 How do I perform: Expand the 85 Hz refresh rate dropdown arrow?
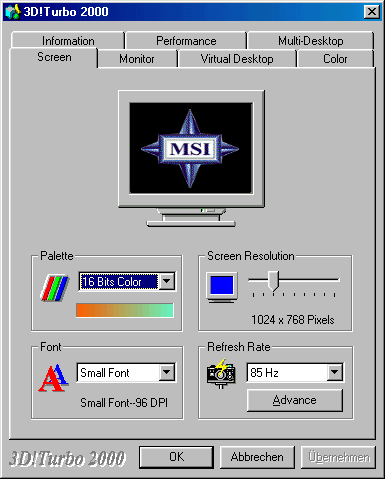click(x=335, y=372)
